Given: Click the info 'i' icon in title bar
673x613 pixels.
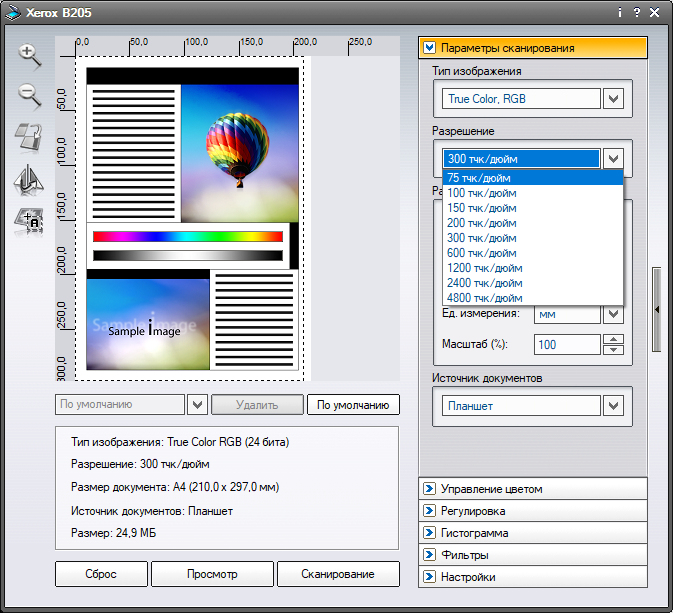Looking at the screenshot, I should [619, 13].
